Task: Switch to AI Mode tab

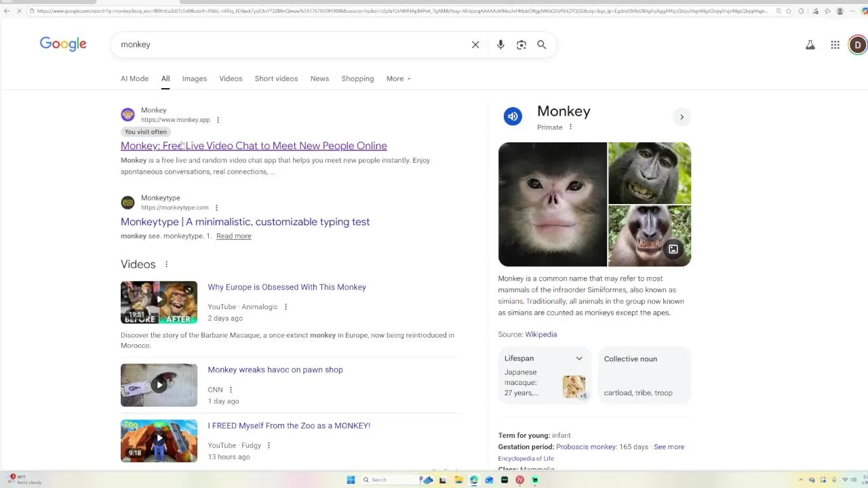Action: [x=134, y=79]
